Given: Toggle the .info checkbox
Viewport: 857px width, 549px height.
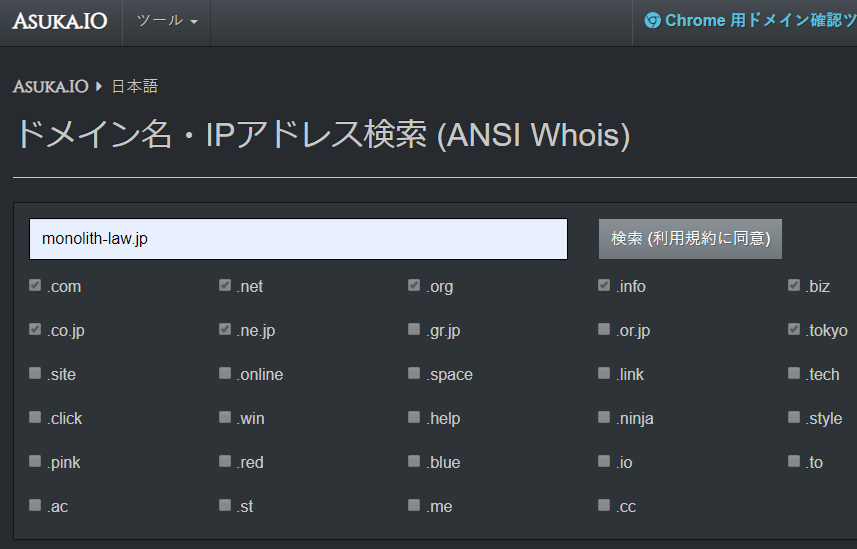Looking at the screenshot, I should point(604,285).
